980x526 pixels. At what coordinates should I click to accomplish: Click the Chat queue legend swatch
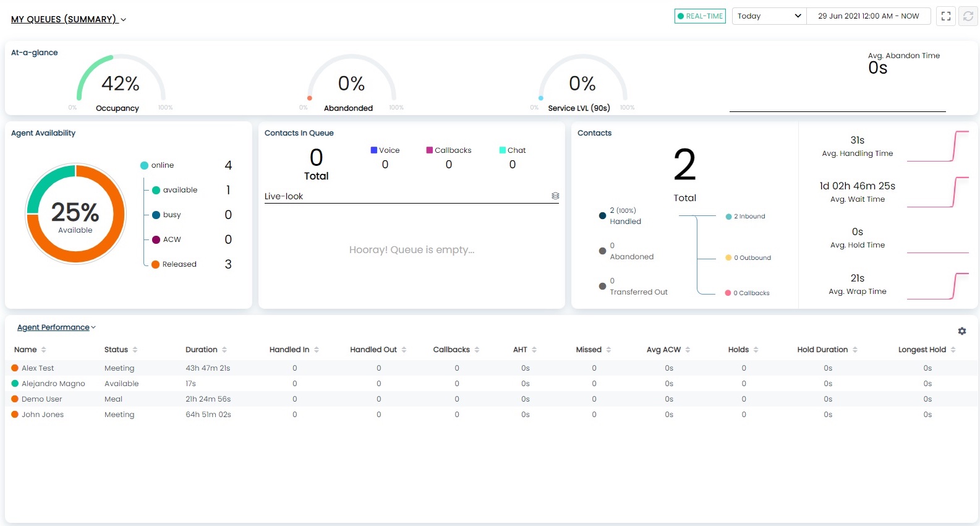pyautogui.click(x=503, y=150)
